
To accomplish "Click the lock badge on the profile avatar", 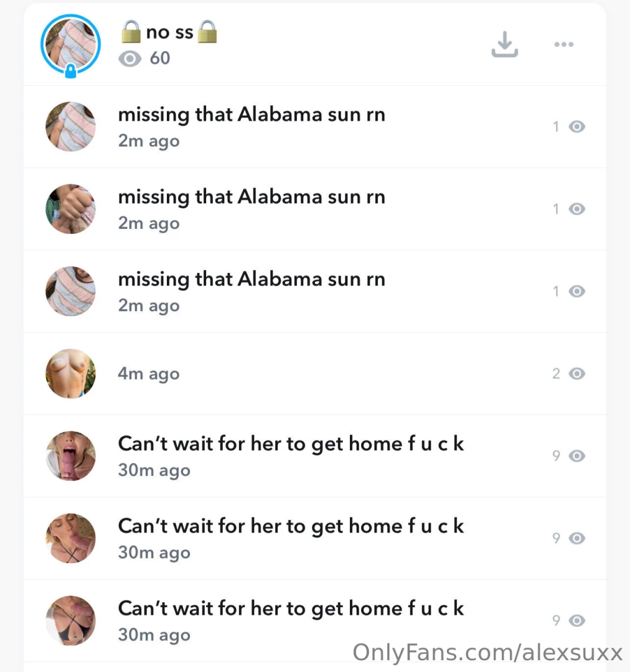I will point(70,71).
